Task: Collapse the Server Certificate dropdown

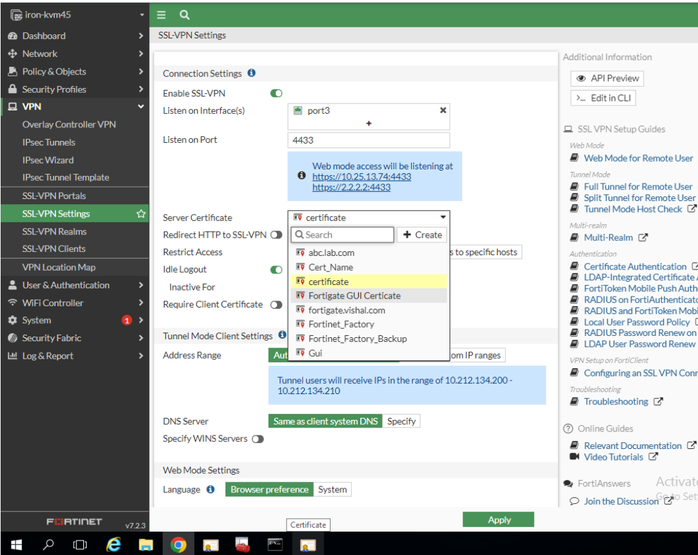Action: [442, 217]
